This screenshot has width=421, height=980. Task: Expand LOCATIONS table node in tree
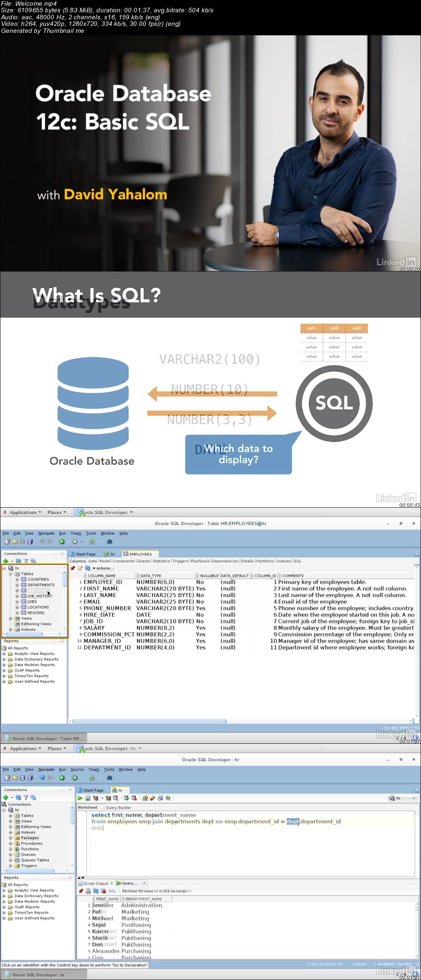(17, 607)
